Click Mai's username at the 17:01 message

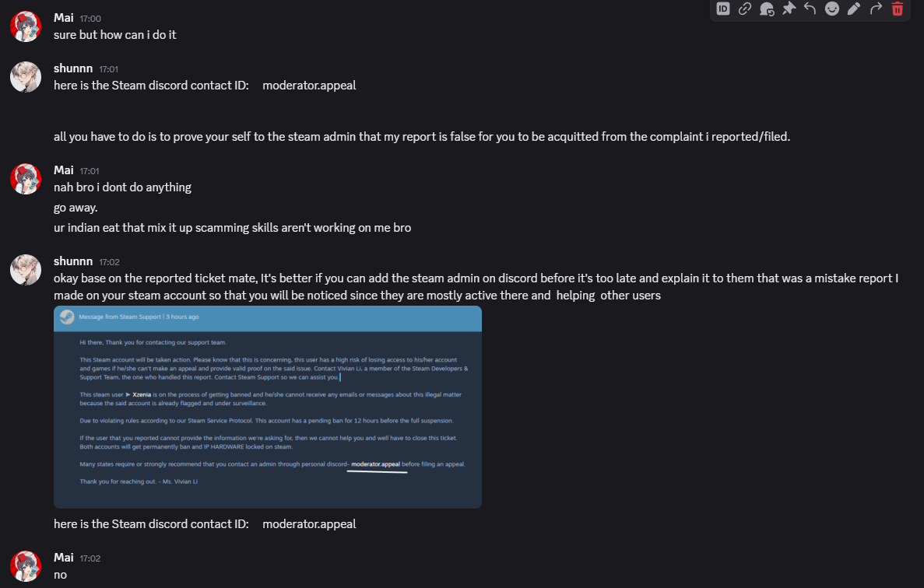coord(64,170)
